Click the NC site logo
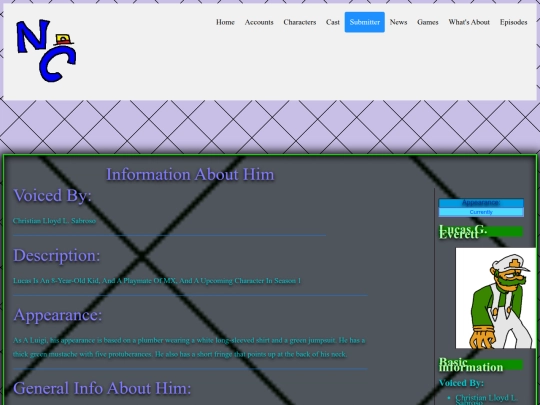540x405 pixels. pyautogui.click(x=46, y=51)
